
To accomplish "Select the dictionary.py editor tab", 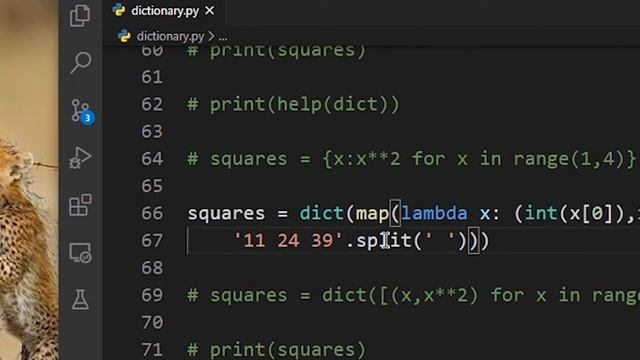I will [163, 11].
